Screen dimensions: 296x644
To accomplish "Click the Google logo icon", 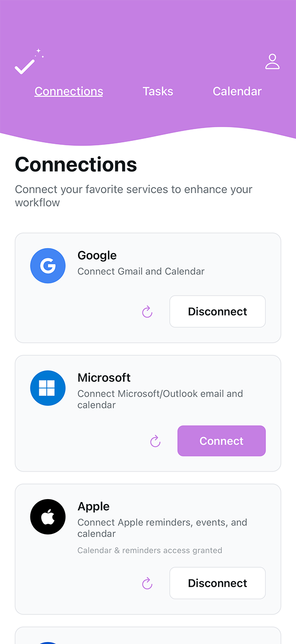I will [48, 265].
